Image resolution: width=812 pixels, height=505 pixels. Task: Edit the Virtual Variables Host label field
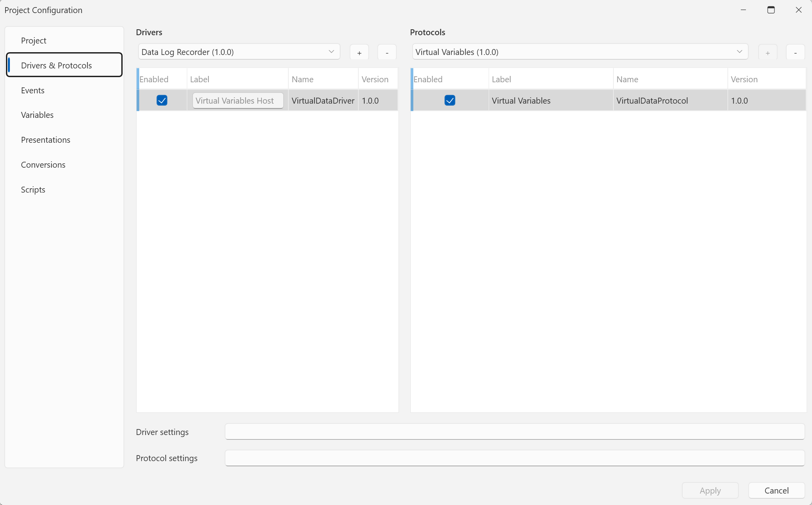coord(238,100)
